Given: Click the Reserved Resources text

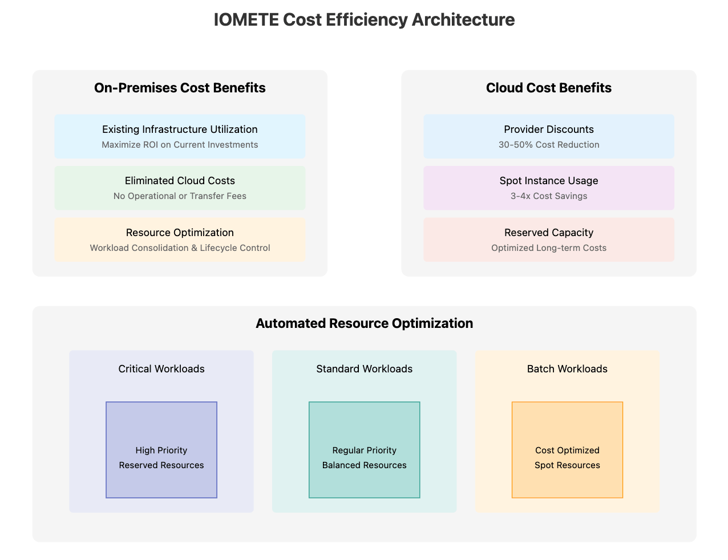Looking at the screenshot, I should [x=161, y=465].
